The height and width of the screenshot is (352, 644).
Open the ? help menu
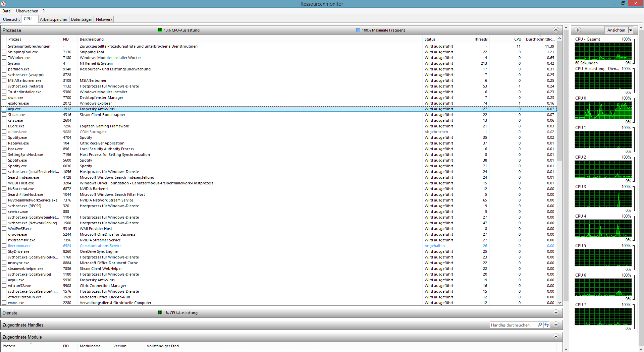(44, 11)
